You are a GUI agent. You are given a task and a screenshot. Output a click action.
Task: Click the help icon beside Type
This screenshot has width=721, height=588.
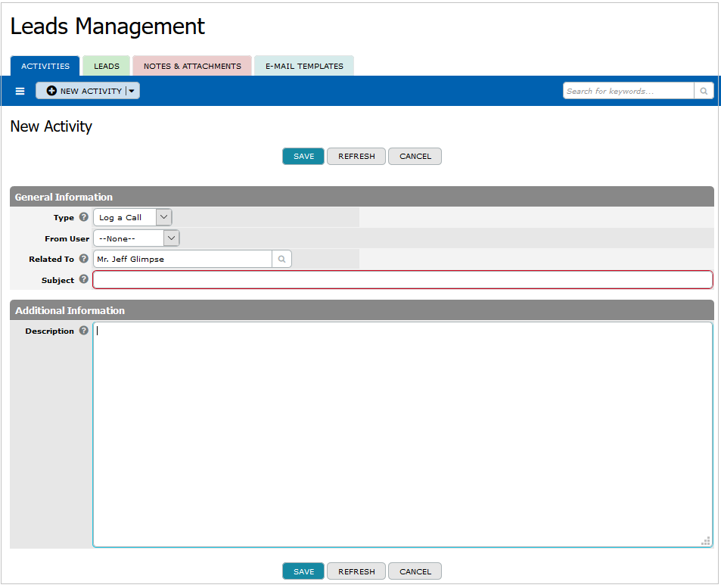click(84, 216)
